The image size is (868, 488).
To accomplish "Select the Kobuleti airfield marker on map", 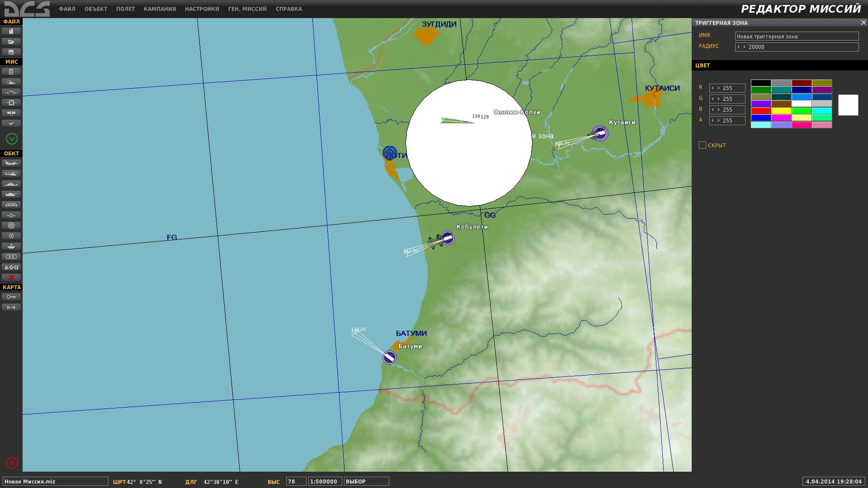I will (x=448, y=238).
